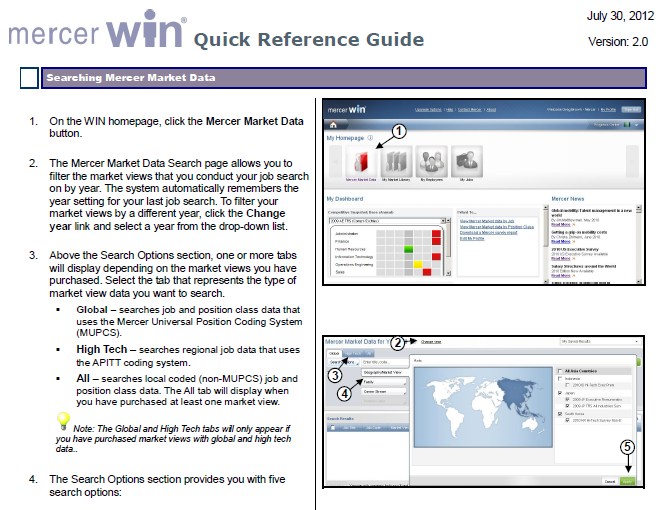Click the homepage carousel right arrow
The height and width of the screenshot is (510, 663).
coord(632,162)
